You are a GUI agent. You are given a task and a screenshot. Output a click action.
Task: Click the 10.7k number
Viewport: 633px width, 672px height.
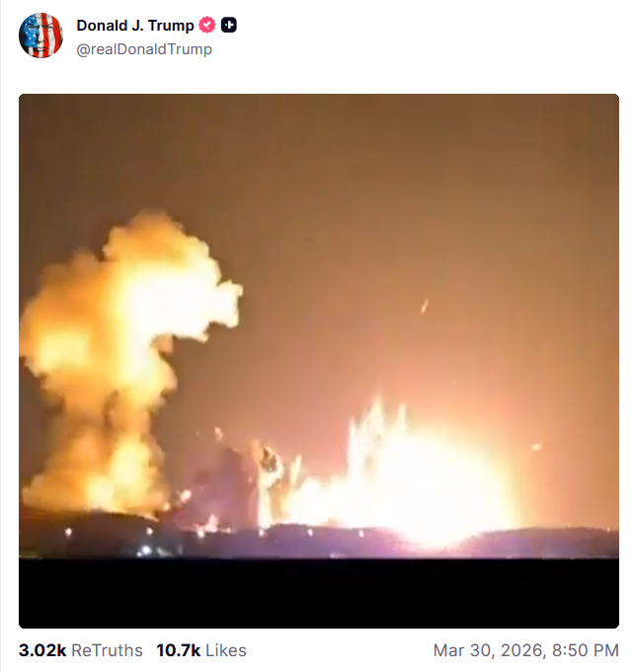click(179, 650)
